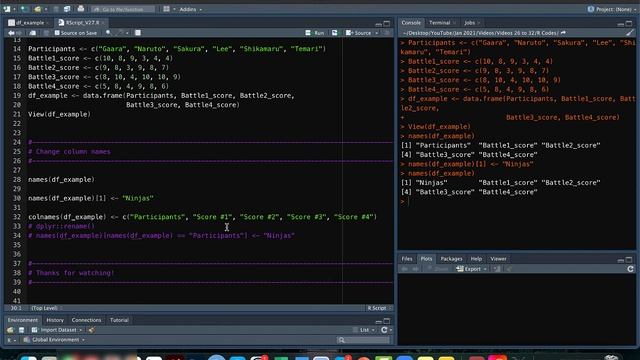Refresh the Environment pane
640x360 pixels.
[384, 330]
